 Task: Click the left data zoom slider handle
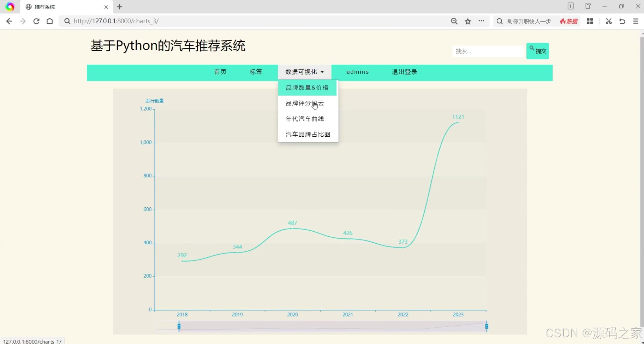pyautogui.click(x=179, y=326)
